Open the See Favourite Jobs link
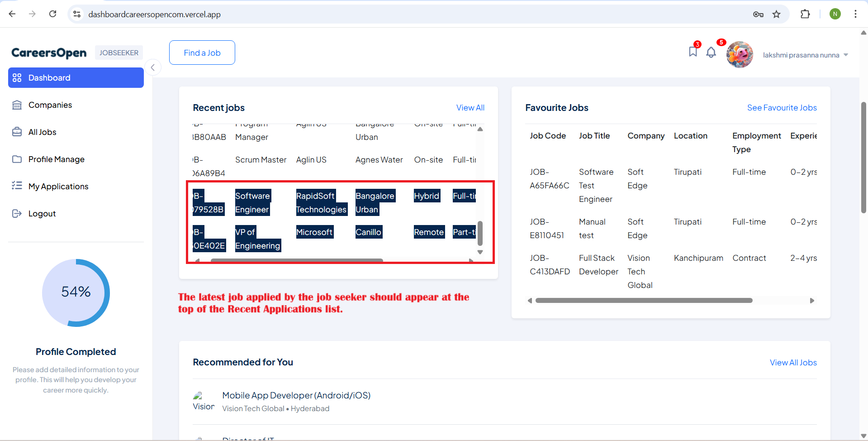868x441 pixels. tap(782, 108)
